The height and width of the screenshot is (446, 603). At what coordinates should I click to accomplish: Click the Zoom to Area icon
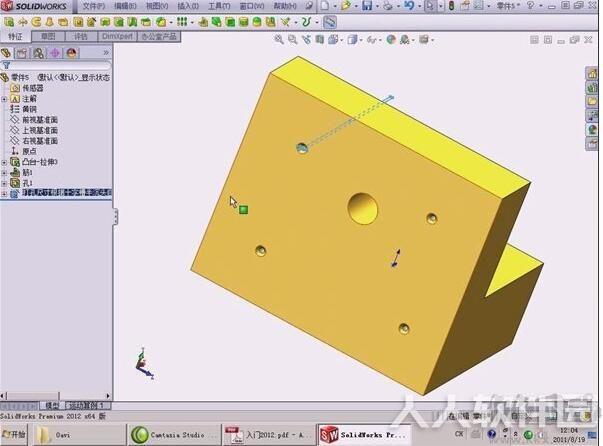293,39
